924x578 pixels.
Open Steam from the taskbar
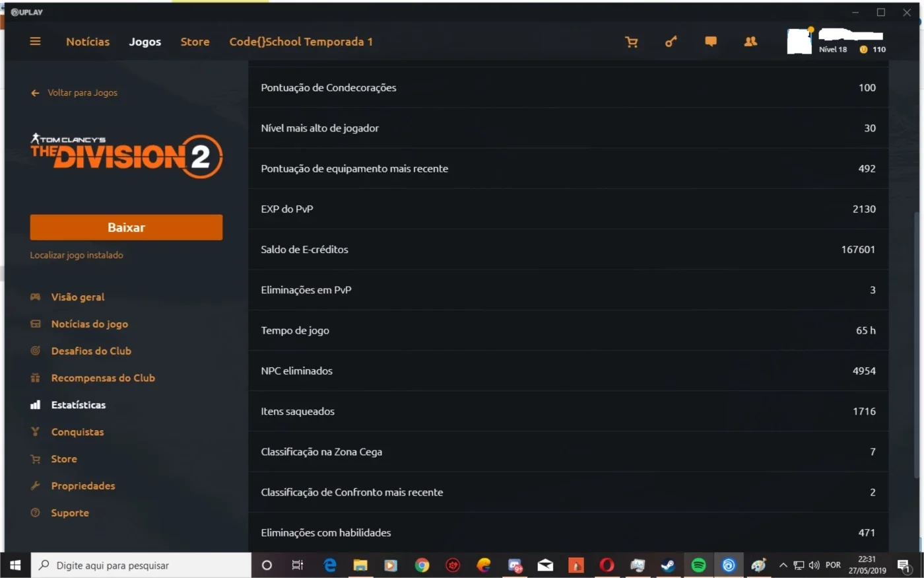(668, 565)
